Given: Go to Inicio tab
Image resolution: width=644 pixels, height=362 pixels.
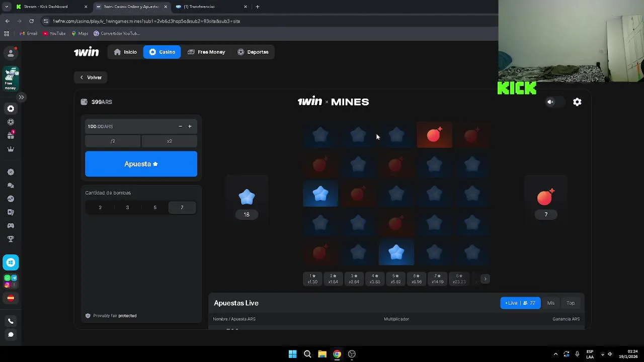Looking at the screenshot, I should [x=125, y=52].
